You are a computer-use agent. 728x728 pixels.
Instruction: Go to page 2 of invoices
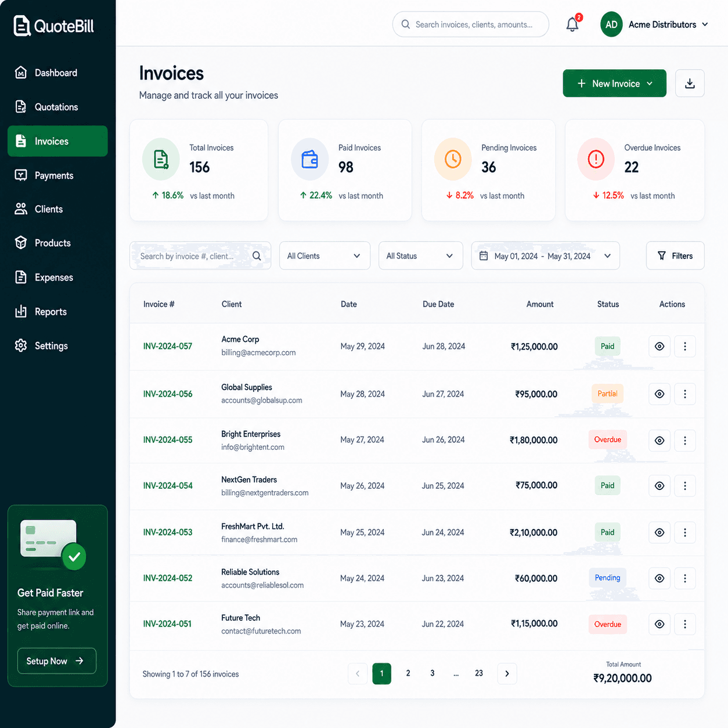pos(408,673)
